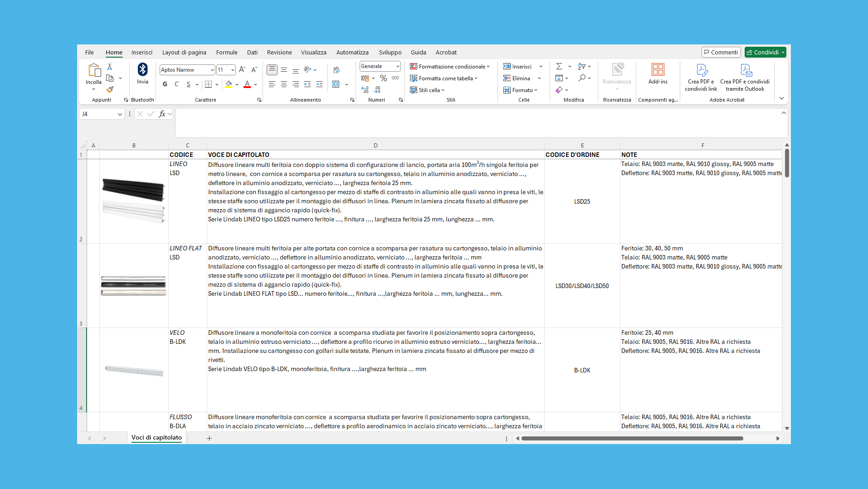Click Elimina in Celle group
The image size is (868, 489).
click(517, 78)
